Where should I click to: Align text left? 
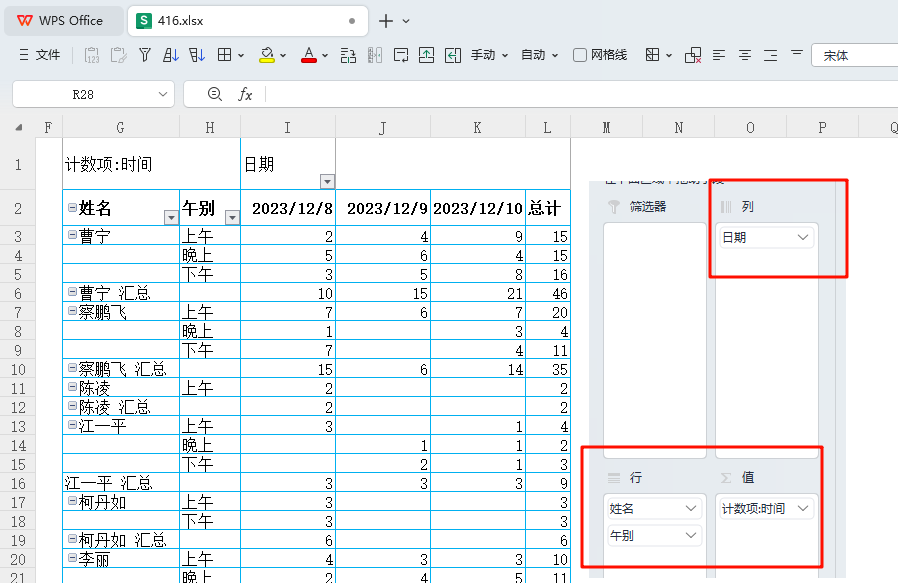point(719,55)
